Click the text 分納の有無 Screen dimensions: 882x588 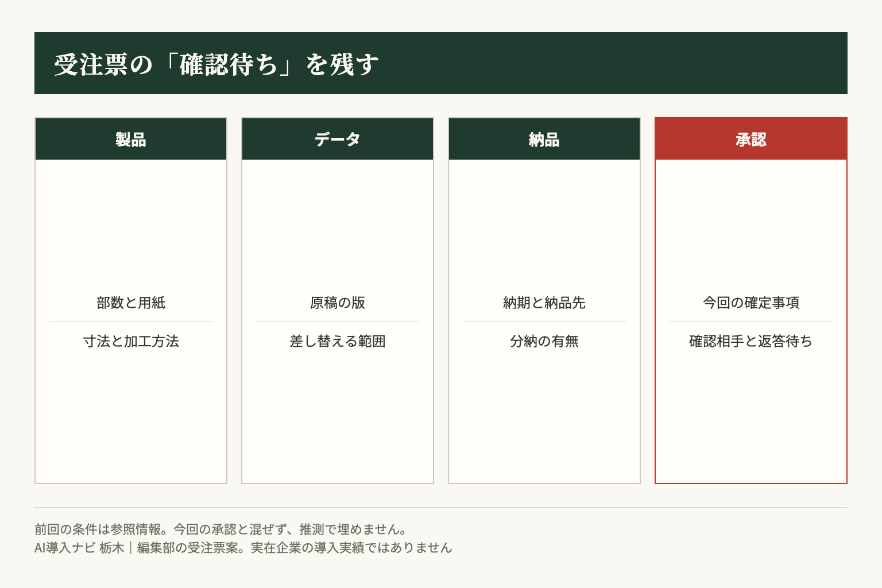(x=544, y=341)
